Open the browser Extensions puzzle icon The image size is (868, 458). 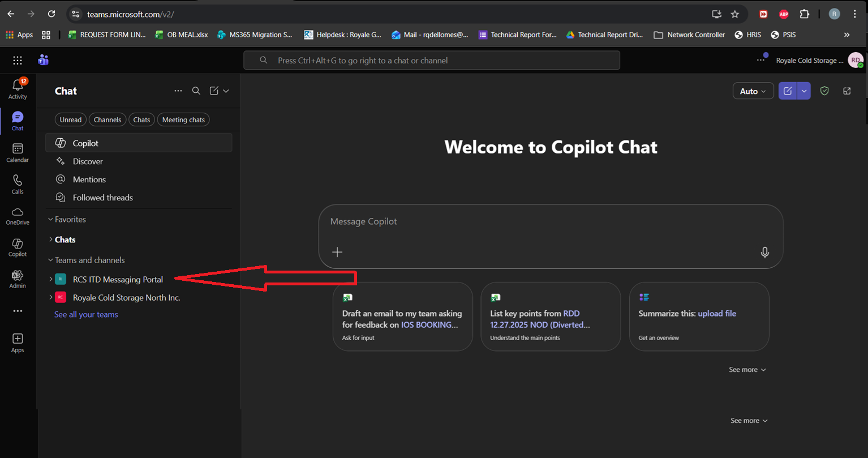(804, 14)
